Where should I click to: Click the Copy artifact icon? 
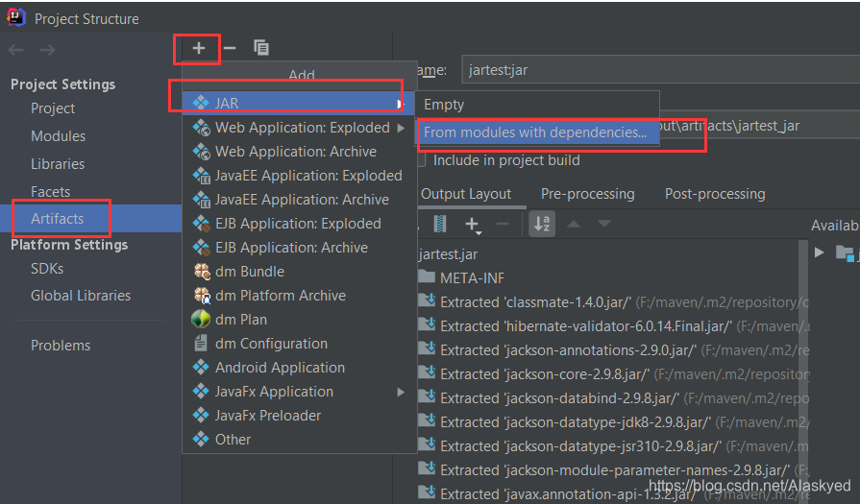pyautogui.click(x=261, y=48)
